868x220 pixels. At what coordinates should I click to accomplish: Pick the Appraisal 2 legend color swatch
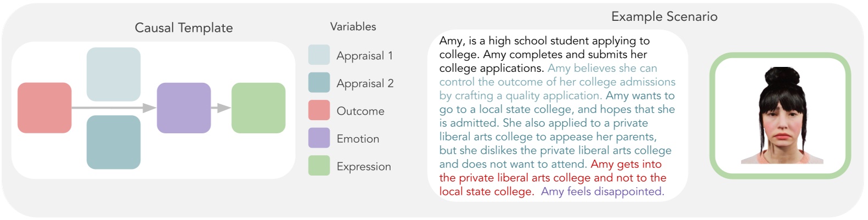pyautogui.click(x=319, y=83)
